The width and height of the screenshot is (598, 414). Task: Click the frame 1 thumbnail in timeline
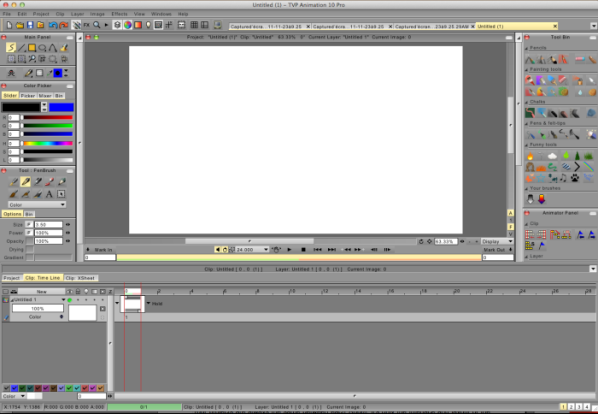click(133, 304)
